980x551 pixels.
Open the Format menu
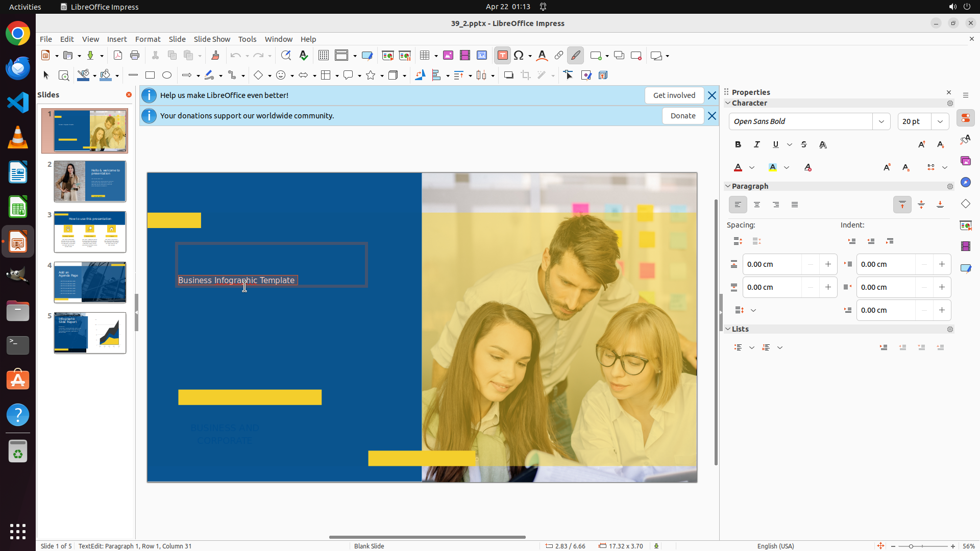pyautogui.click(x=148, y=39)
